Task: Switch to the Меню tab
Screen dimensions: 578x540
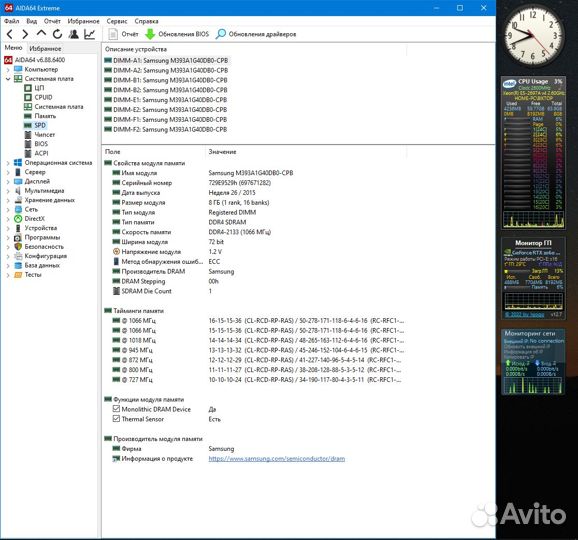Action: pyautogui.click(x=13, y=48)
